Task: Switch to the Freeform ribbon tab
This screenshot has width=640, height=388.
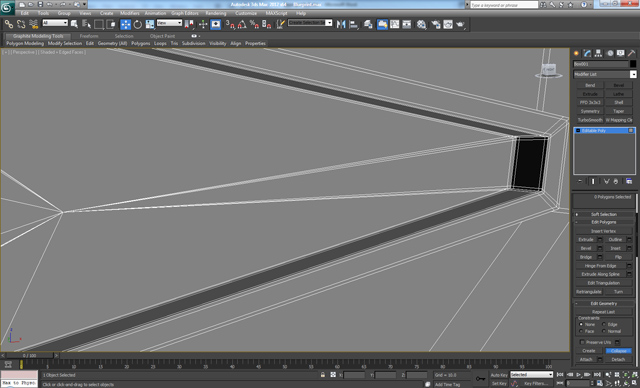Action: (x=89, y=36)
